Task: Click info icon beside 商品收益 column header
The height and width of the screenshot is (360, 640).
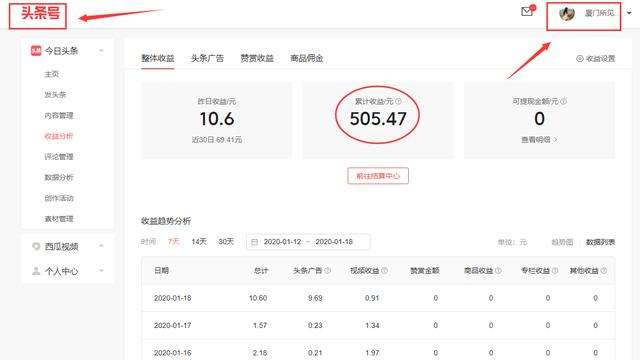Action: click(x=498, y=270)
